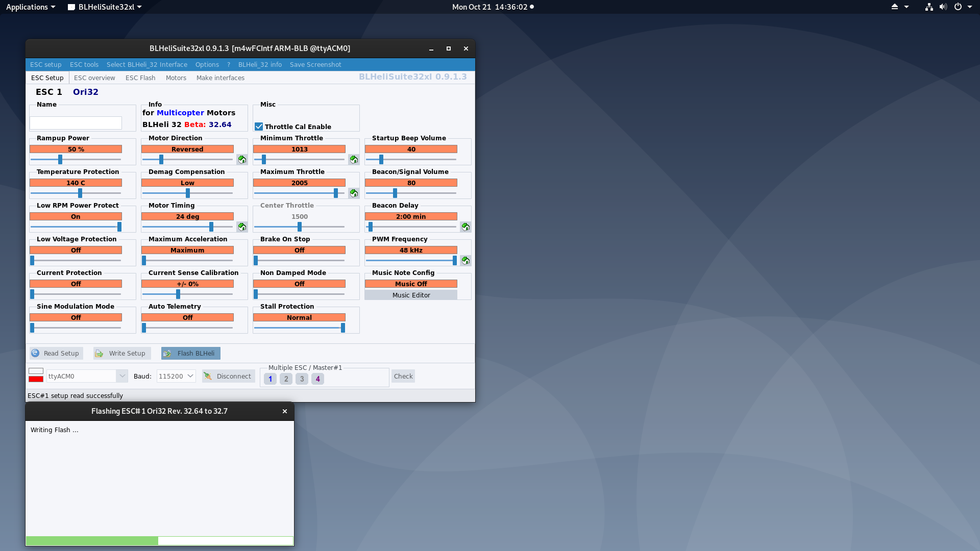This screenshot has width=980, height=551.
Task: Click the Maximum Throttle slider handle
Action: [x=336, y=193]
